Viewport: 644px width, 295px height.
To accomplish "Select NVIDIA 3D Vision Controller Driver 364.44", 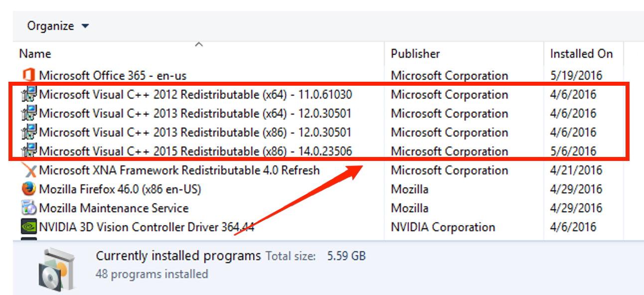I will pyautogui.click(x=147, y=227).
